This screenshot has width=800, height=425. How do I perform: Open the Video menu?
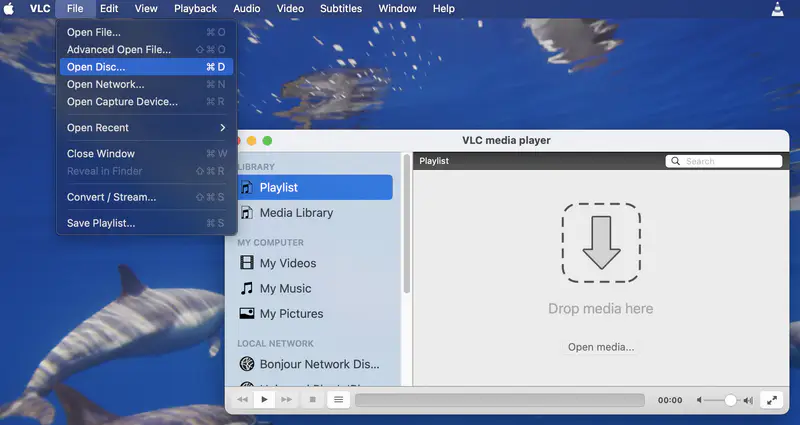[290, 9]
